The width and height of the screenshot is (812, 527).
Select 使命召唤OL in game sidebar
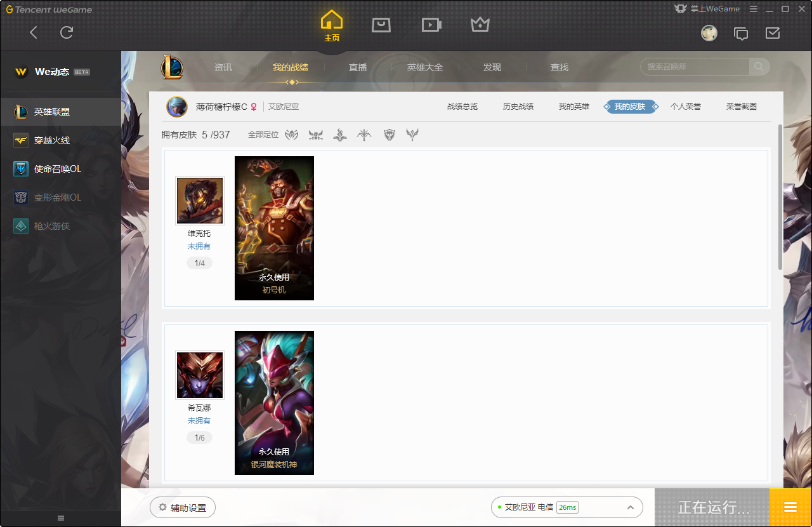pos(60,169)
